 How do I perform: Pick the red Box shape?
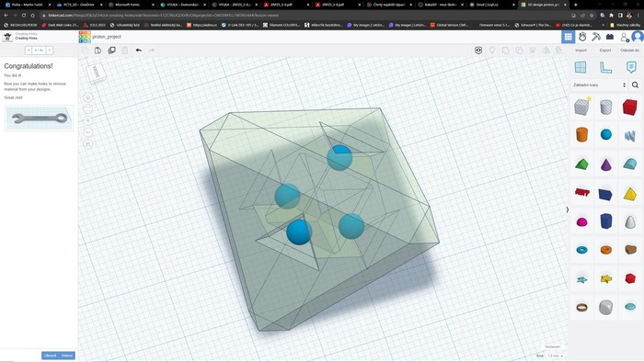click(629, 107)
